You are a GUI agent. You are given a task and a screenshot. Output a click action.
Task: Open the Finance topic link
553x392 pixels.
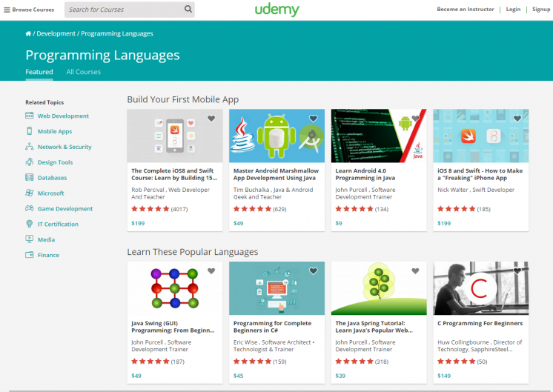(48, 255)
